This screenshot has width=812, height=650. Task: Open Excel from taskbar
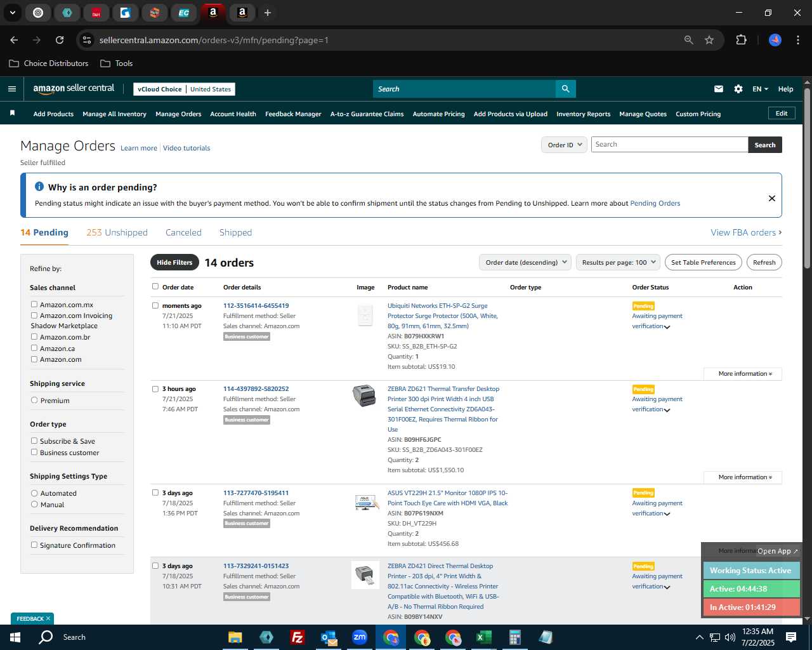point(483,637)
